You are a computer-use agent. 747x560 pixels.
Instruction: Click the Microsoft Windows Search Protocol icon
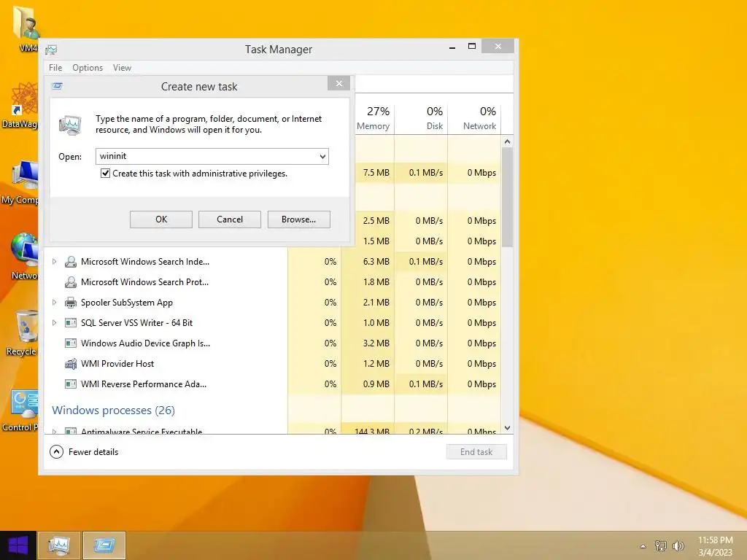pyautogui.click(x=71, y=282)
